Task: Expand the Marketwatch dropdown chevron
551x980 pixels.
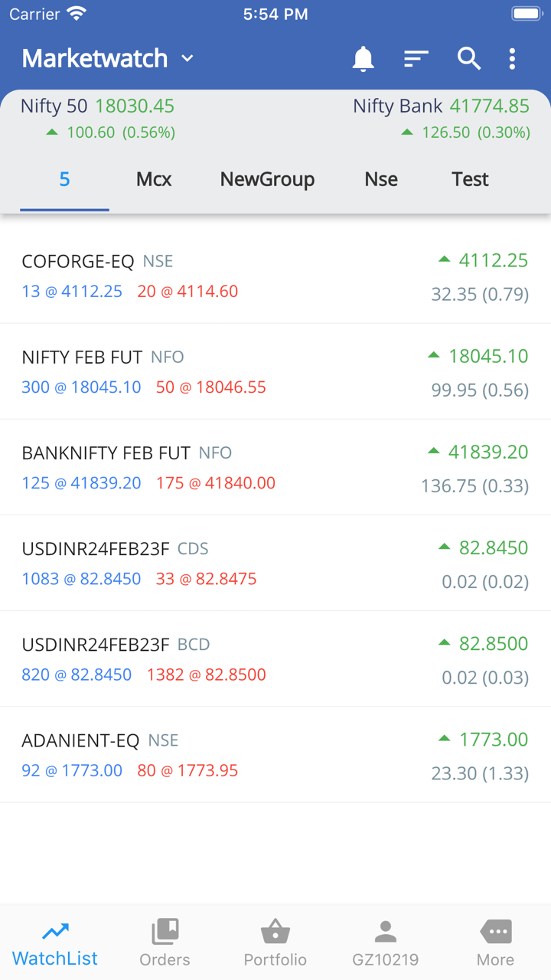Action: click(187, 59)
